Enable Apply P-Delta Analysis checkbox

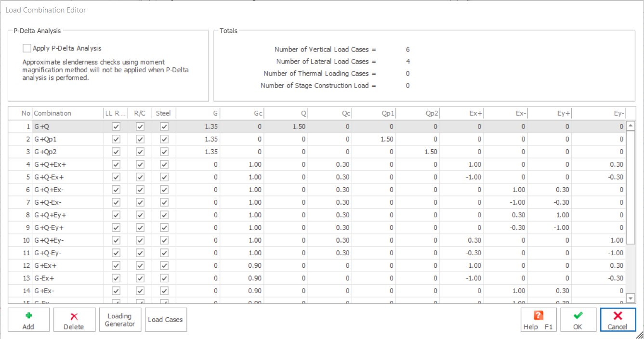27,48
